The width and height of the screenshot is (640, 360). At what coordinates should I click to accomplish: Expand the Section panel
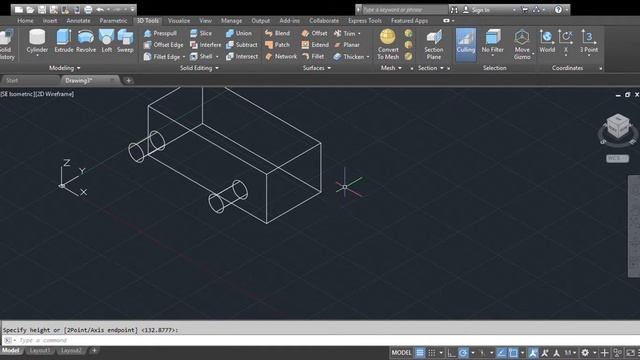431,68
